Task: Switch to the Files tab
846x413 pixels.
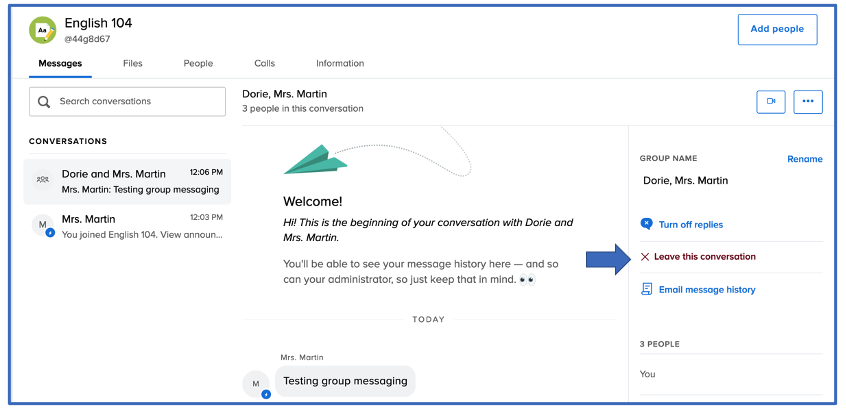Action: pos(132,64)
